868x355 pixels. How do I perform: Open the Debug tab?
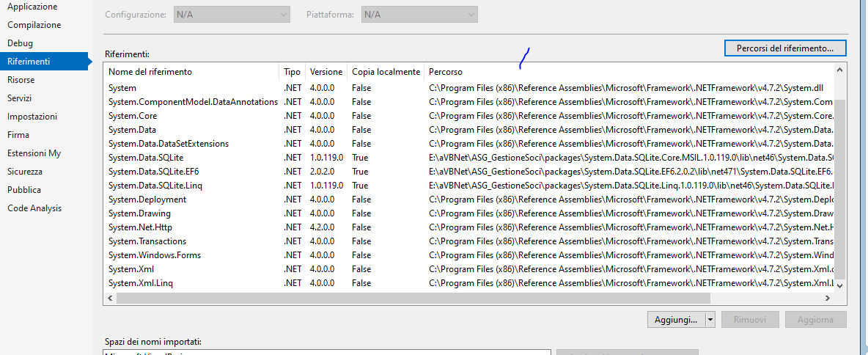point(20,43)
